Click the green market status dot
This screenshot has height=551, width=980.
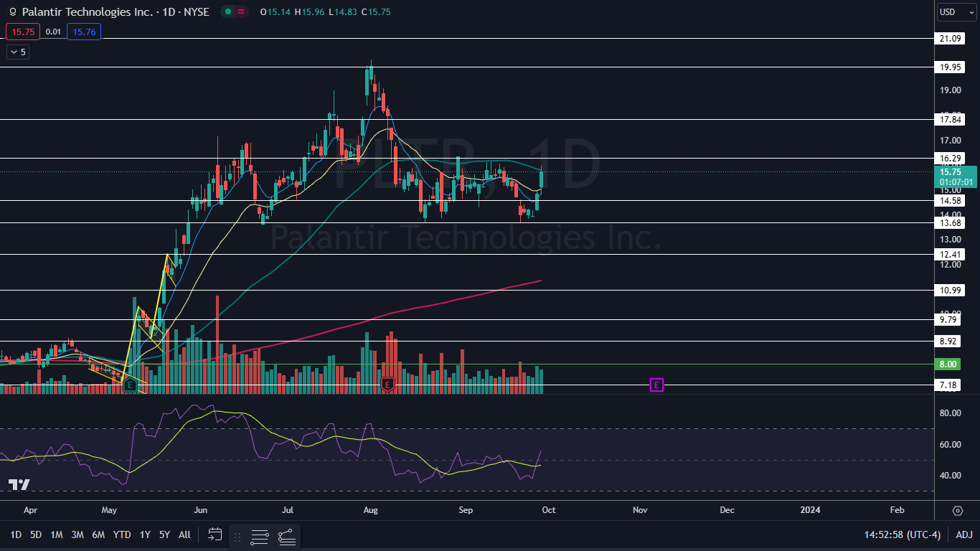tap(227, 11)
